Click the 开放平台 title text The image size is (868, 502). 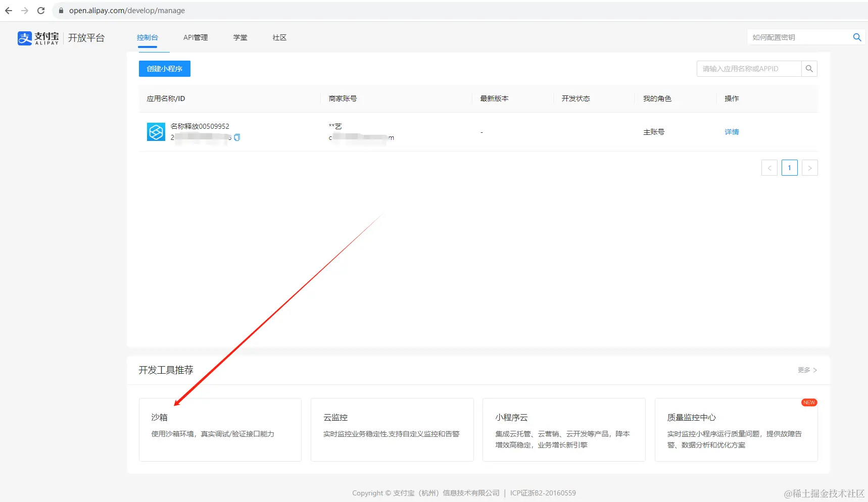coord(86,38)
